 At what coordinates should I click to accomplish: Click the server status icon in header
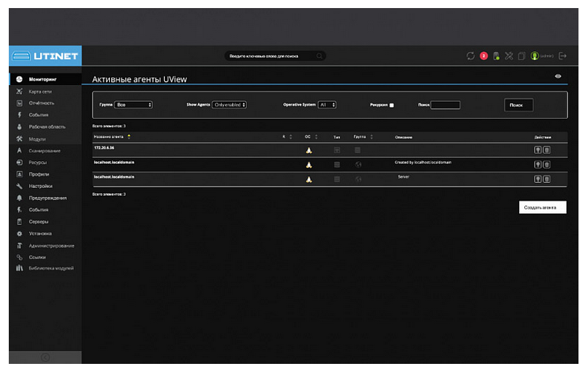click(x=496, y=56)
